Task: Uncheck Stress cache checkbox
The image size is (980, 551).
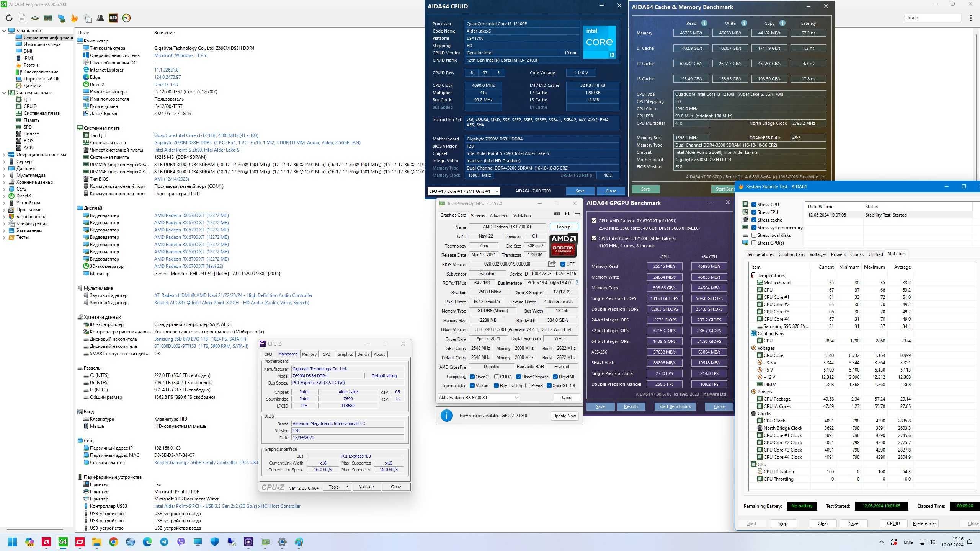Action: (x=754, y=220)
